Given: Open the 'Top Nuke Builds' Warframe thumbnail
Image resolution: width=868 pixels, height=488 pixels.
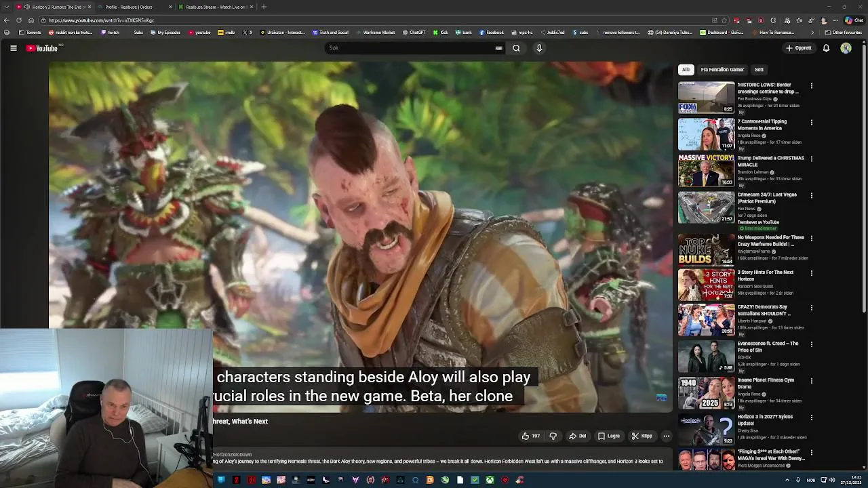Looking at the screenshot, I should [x=706, y=249].
